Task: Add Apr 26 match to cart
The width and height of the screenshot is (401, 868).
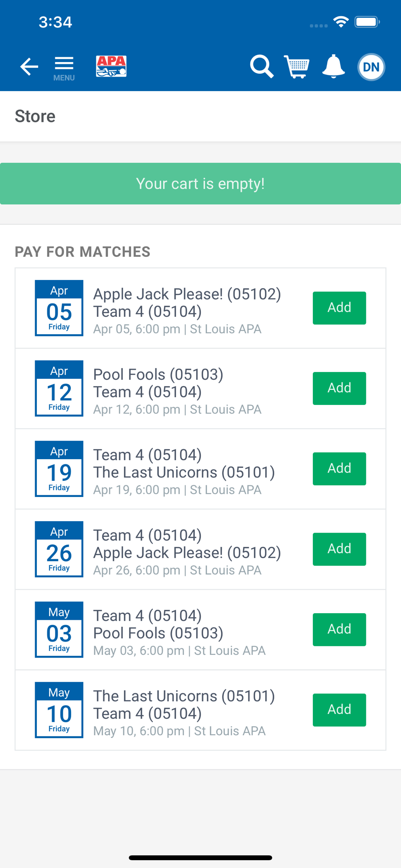Action: [339, 549]
